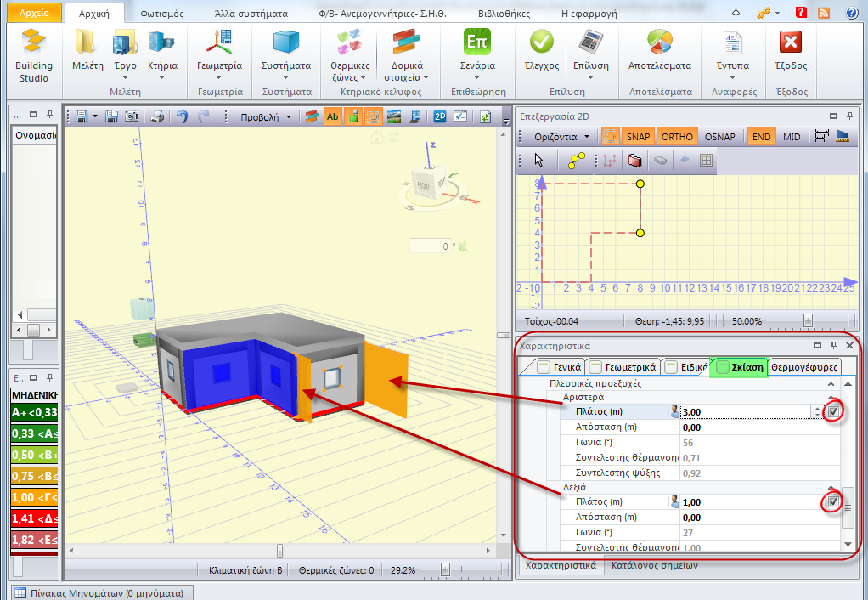This screenshot has width=868, height=600.
Task: Open the Γεωμετρία ribbon tool
Action: tap(219, 54)
